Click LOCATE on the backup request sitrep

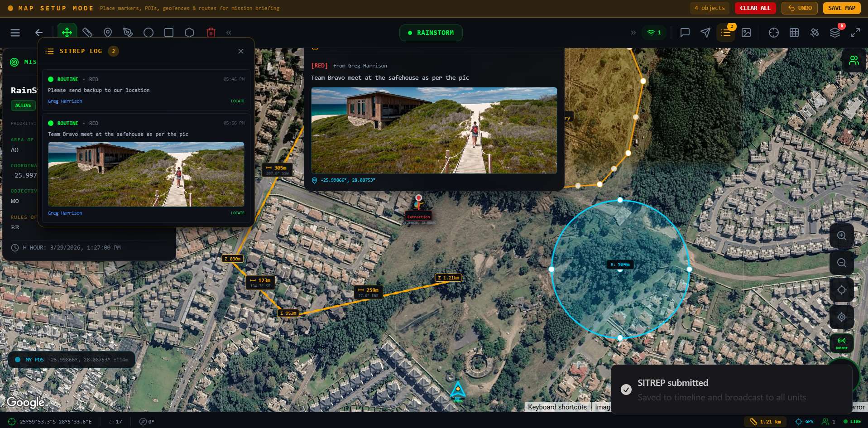coord(237,101)
